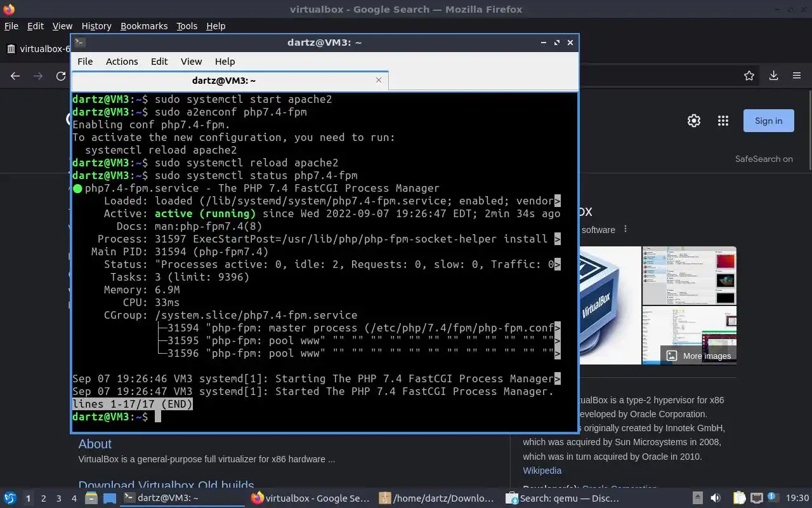This screenshot has height=508, width=812.
Task: Open the About search result link
Action: [x=95, y=444]
